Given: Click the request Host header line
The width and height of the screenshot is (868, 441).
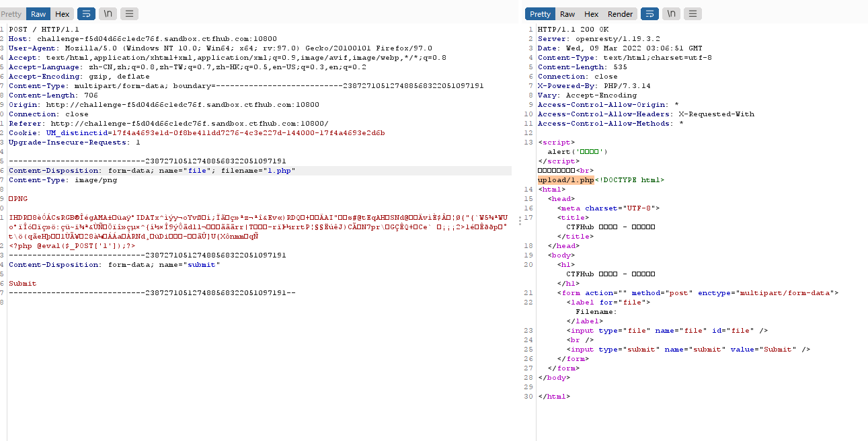Looking at the screenshot, I should (143, 39).
